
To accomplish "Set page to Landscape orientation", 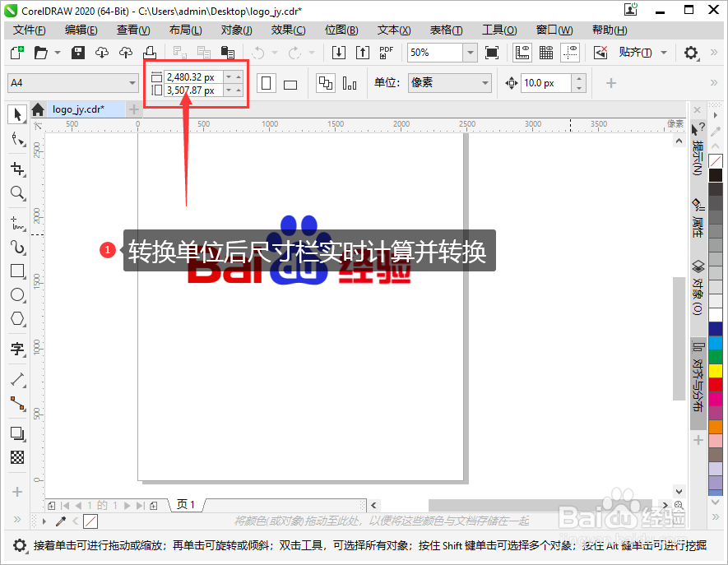I will [x=290, y=84].
